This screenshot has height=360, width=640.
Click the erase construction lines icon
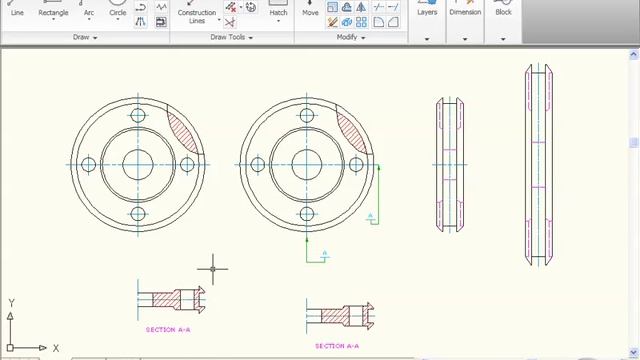click(231, 7)
